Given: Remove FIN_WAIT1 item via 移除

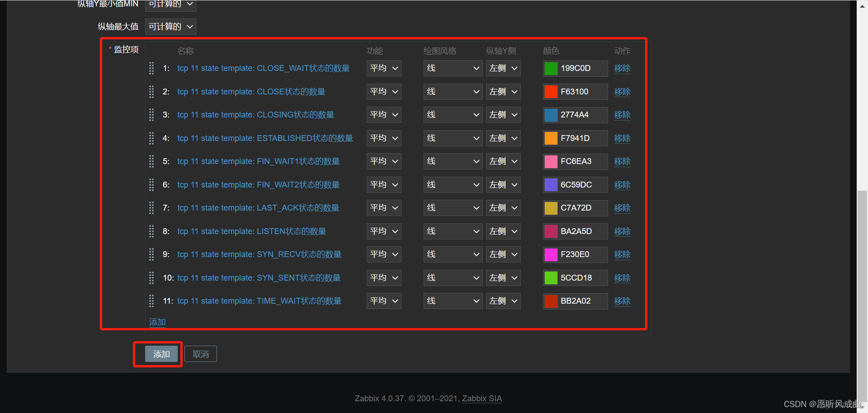Looking at the screenshot, I should [x=622, y=161].
